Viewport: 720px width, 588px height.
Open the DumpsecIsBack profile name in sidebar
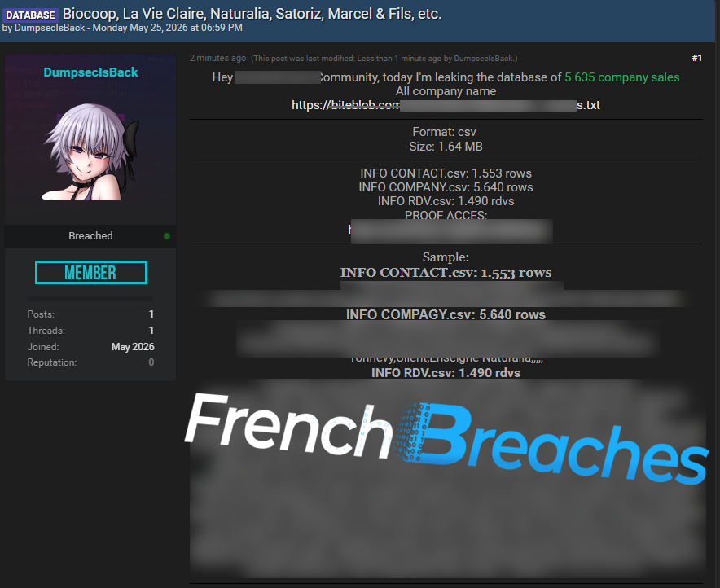pyautogui.click(x=90, y=72)
